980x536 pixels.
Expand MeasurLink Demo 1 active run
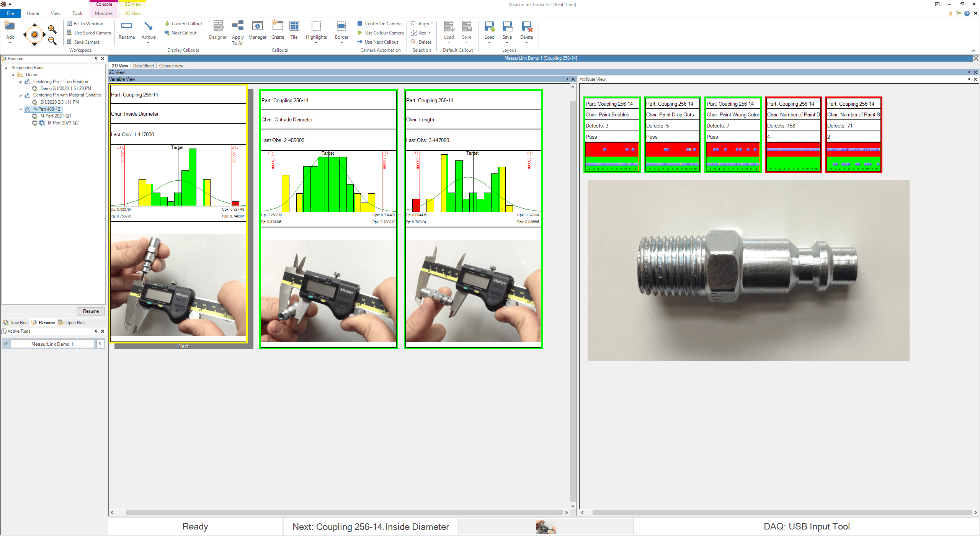(100, 344)
